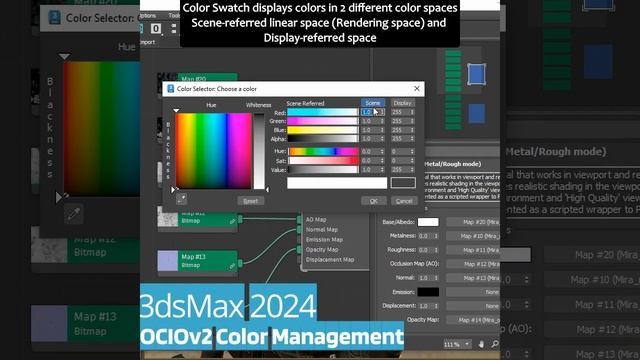Click the white new-color swatch
Viewport: 640px width, 360px height.
tap(337, 183)
